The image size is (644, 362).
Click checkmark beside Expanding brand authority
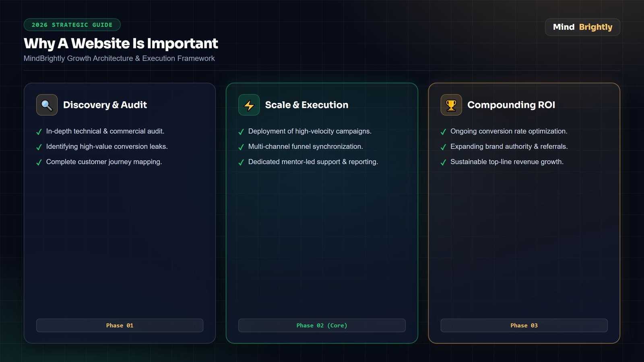443,147
